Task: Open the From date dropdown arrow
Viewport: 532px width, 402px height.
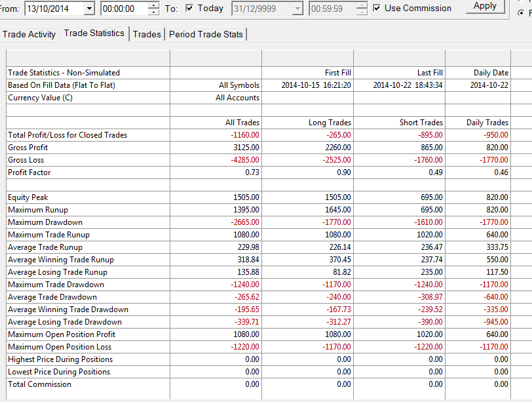Action: (89, 8)
